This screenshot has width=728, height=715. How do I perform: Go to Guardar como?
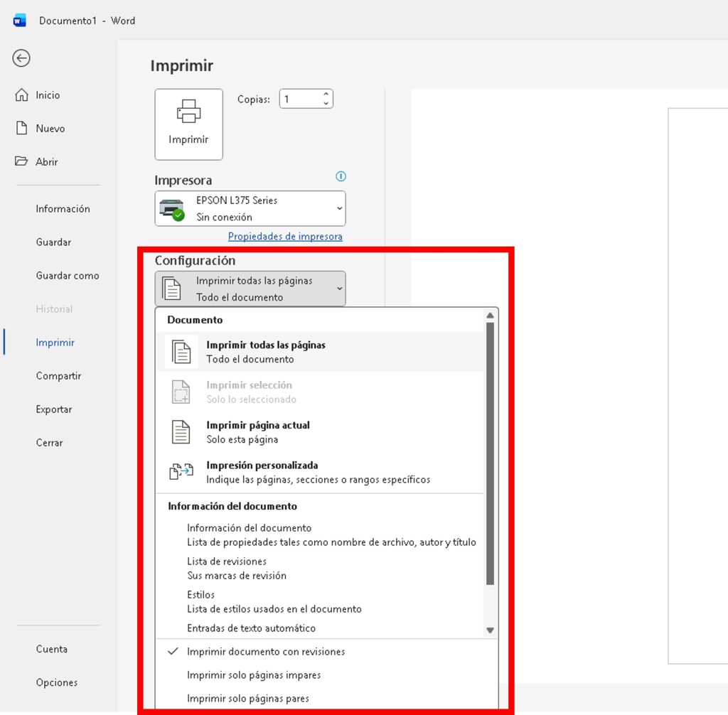pos(68,276)
